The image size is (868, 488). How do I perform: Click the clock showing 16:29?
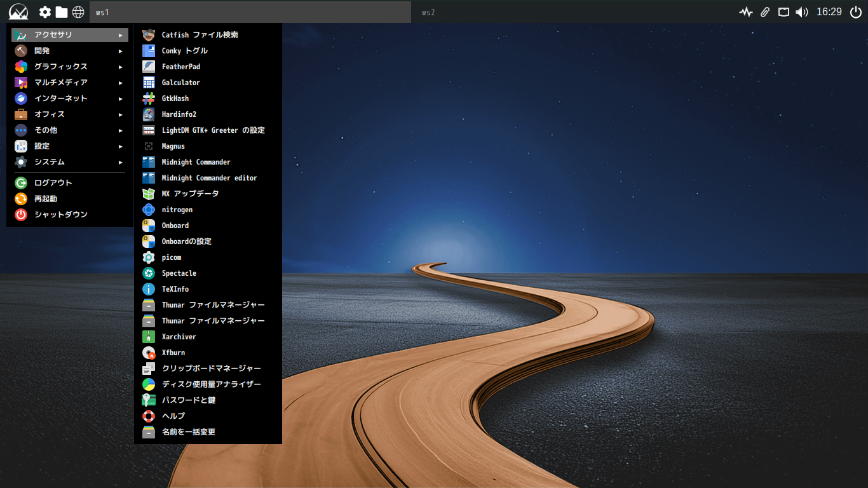(x=829, y=12)
